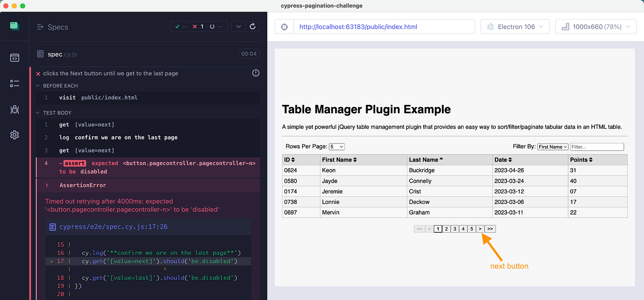Click code line 17 in error frame
This screenshot has height=300, width=644.
[x=148, y=261]
